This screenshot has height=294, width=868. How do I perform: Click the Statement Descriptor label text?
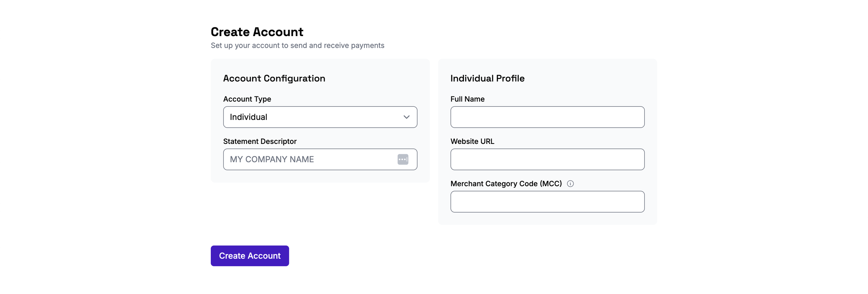[x=260, y=141]
